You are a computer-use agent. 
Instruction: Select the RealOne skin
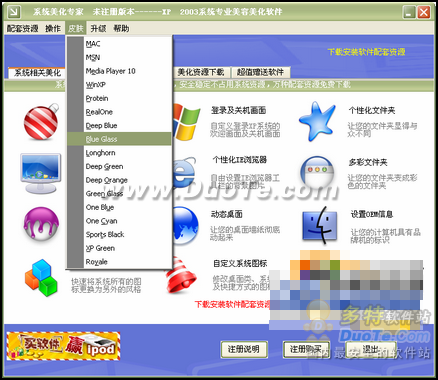(119, 112)
